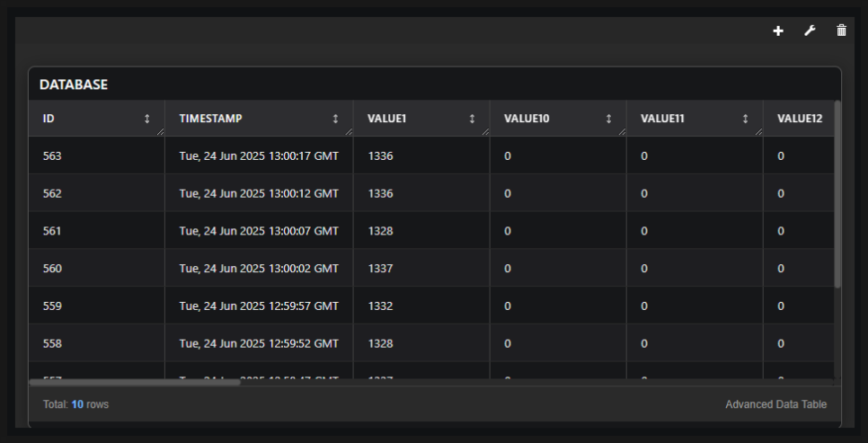The height and width of the screenshot is (443, 868).
Task: Click the DATABASE table title
Action: 74,84
